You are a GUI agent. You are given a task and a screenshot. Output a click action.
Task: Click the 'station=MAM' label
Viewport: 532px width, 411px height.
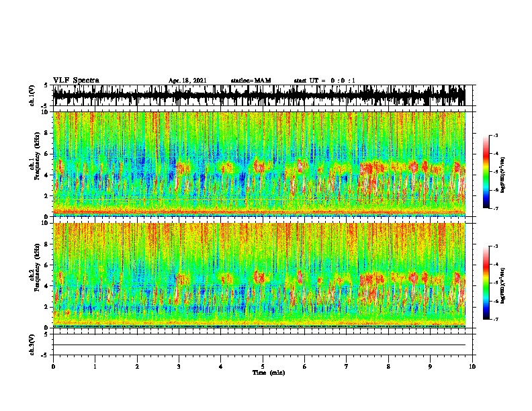251,81
